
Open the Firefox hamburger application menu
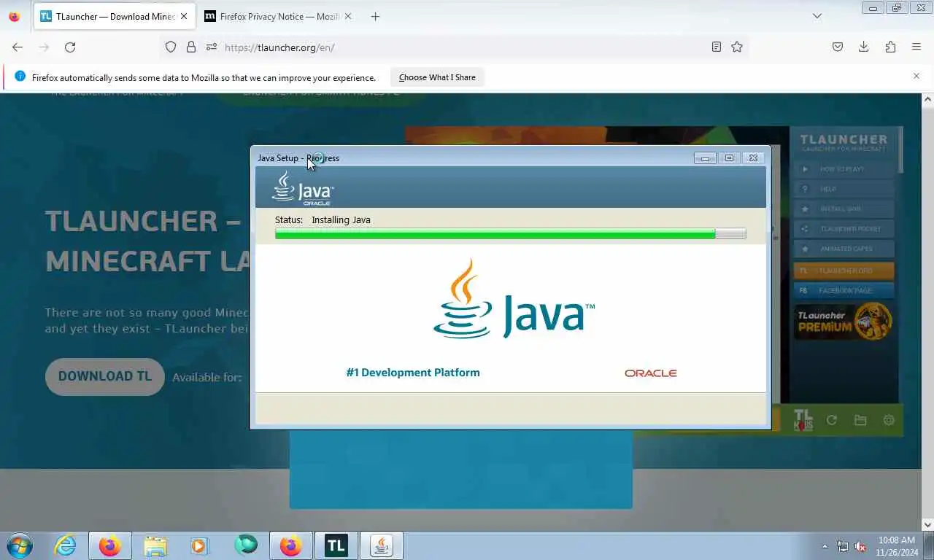click(916, 47)
